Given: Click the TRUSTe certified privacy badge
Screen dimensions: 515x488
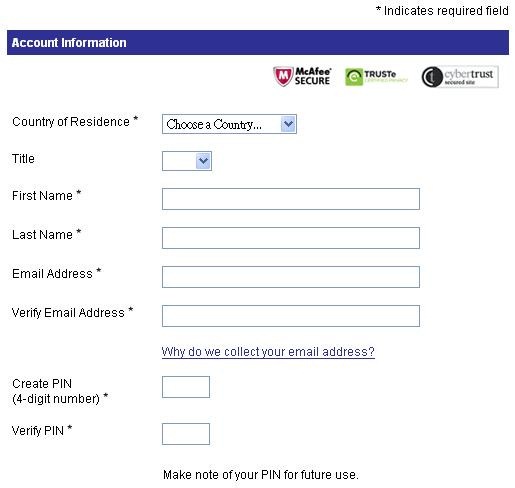Looking at the screenshot, I should pos(376,77).
